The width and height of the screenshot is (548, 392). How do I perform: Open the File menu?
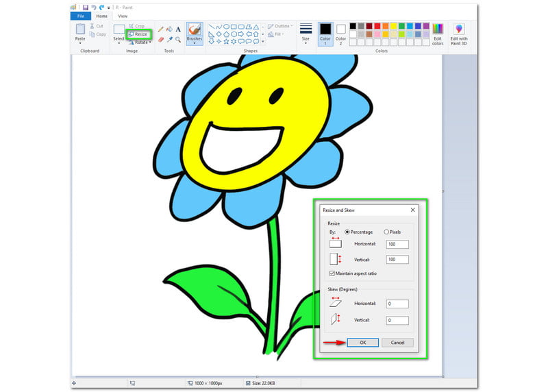coord(80,16)
